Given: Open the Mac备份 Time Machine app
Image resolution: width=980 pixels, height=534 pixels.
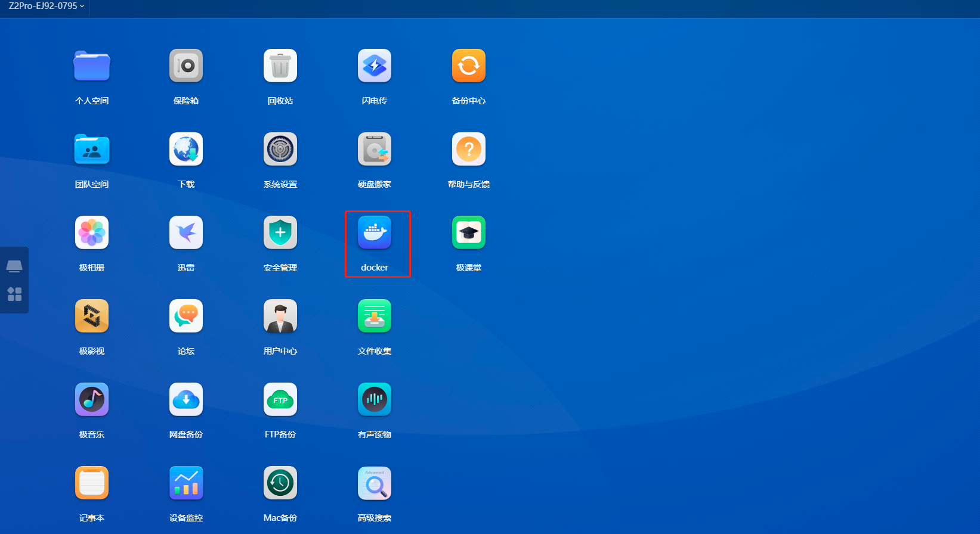Looking at the screenshot, I should pyautogui.click(x=280, y=483).
